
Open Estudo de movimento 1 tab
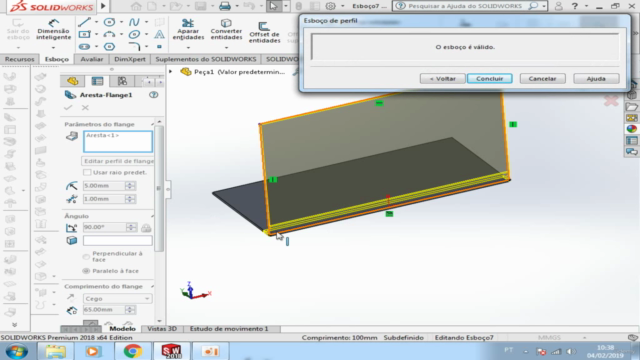pos(229,329)
